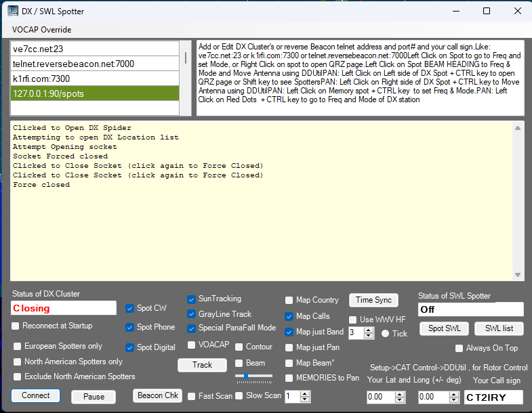Click the help instructions text box
This screenshot has width=532, height=413.
[361, 78]
